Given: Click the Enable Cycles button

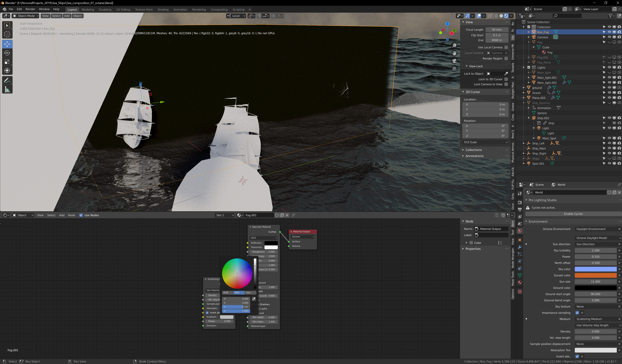Looking at the screenshot, I should [573, 214].
